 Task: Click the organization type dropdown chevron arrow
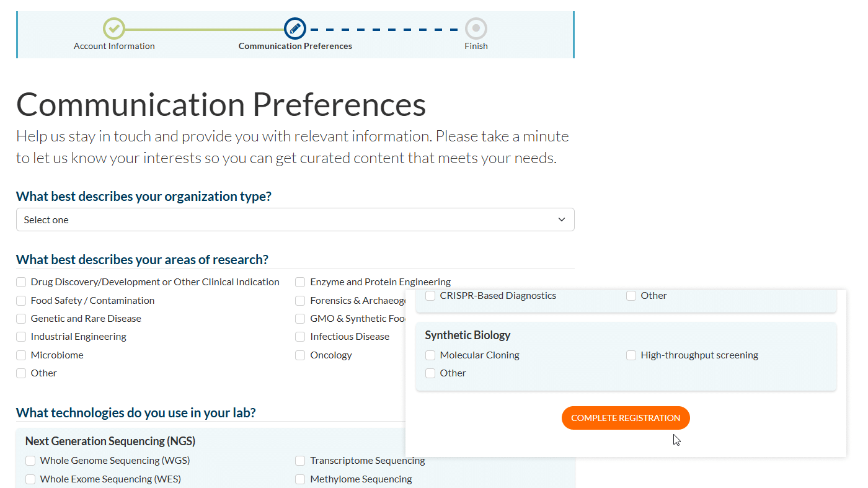[x=562, y=220]
